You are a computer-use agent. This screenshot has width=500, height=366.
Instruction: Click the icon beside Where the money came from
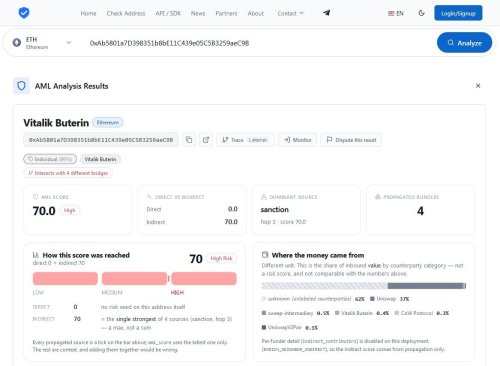[265, 255]
